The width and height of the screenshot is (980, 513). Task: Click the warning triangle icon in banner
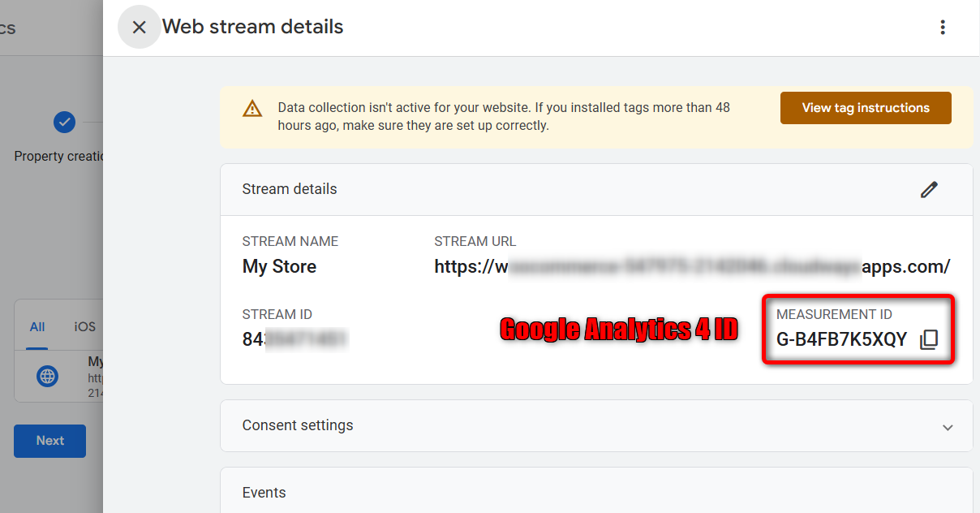252,109
